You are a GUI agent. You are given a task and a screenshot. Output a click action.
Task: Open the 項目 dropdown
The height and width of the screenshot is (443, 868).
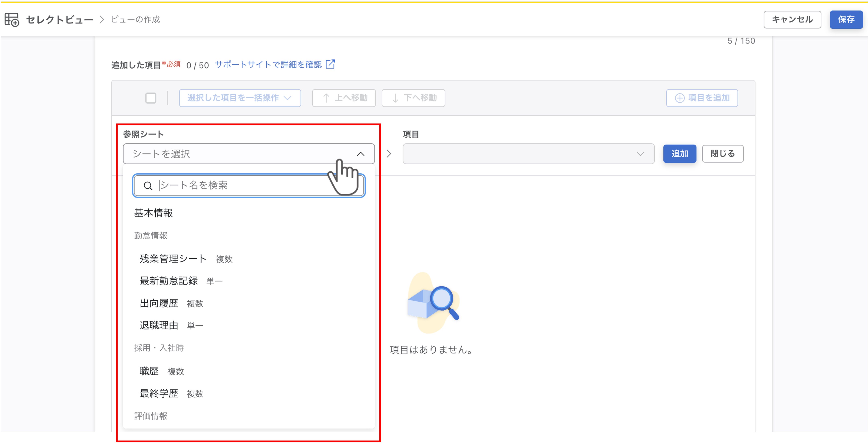528,154
